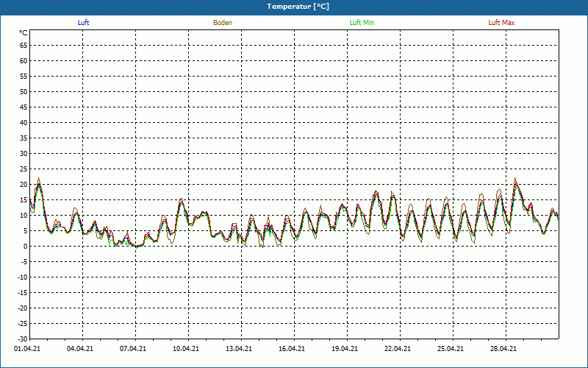Click the -25 y-axis label

point(23,324)
